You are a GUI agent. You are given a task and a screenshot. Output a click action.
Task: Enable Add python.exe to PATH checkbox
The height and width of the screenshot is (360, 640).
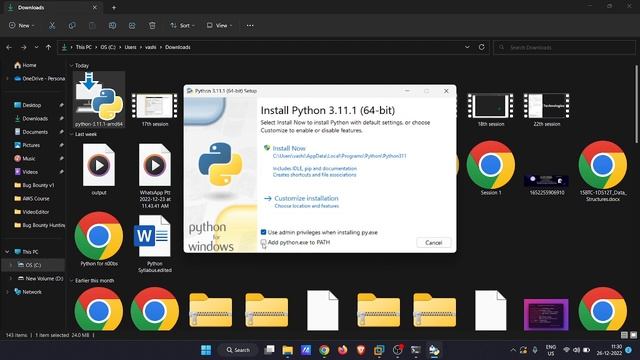(x=263, y=242)
